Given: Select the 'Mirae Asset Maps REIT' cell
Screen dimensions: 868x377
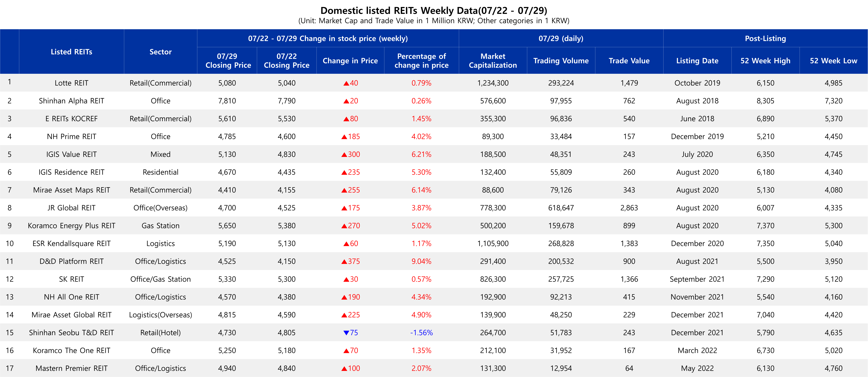Looking at the screenshot, I should point(71,190).
